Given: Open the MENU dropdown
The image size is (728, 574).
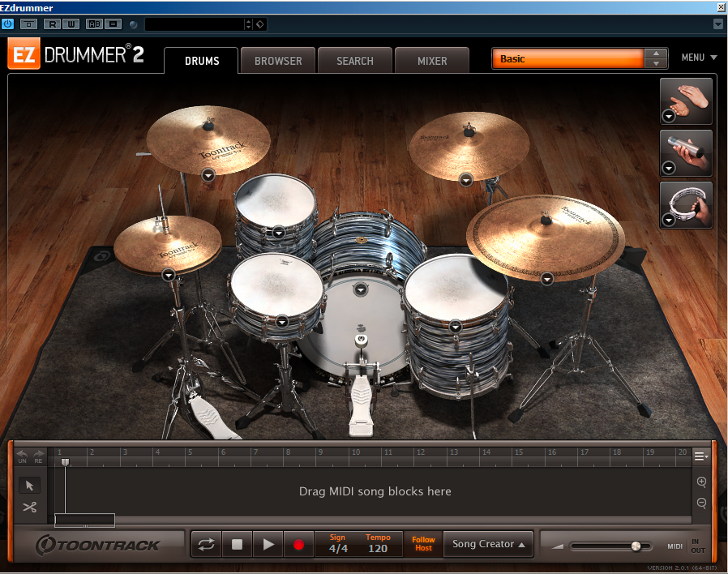Looking at the screenshot, I should tap(699, 58).
